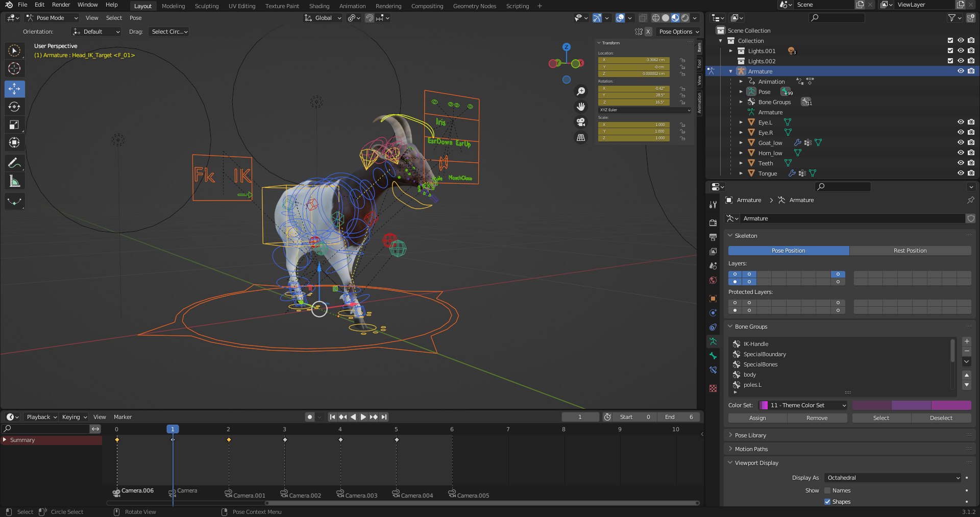Expand Goat_low in outliner
Image resolution: width=980 pixels, height=517 pixels.
point(741,143)
